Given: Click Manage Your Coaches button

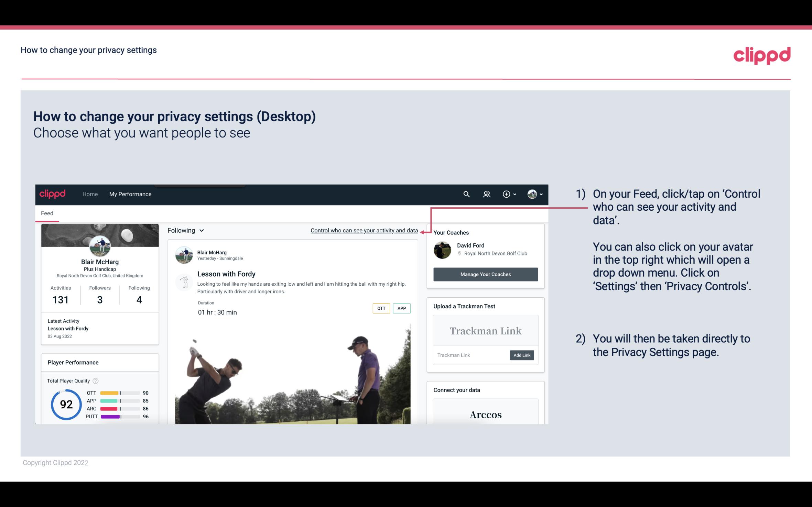Looking at the screenshot, I should [485, 275].
